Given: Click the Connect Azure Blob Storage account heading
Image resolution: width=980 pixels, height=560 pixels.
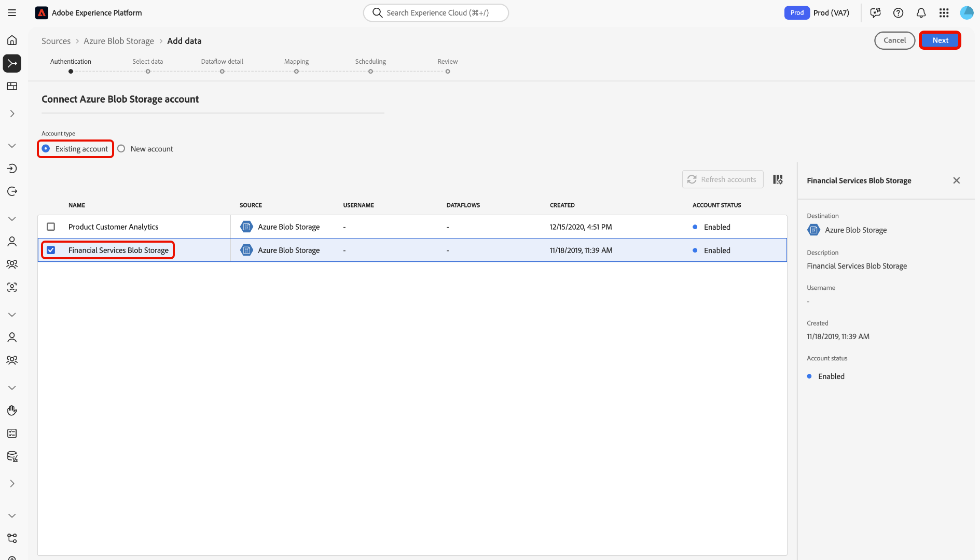Looking at the screenshot, I should coord(120,99).
